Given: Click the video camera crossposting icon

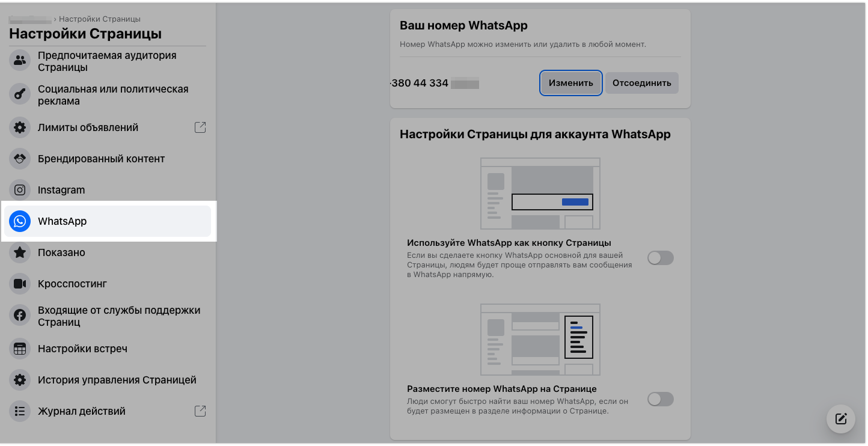Looking at the screenshot, I should pos(20,284).
